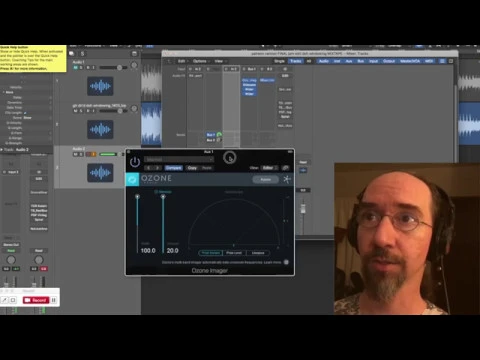Select the Polar Sample view tab
This screenshot has height=360, width=480.
click(x=211, y=253)
